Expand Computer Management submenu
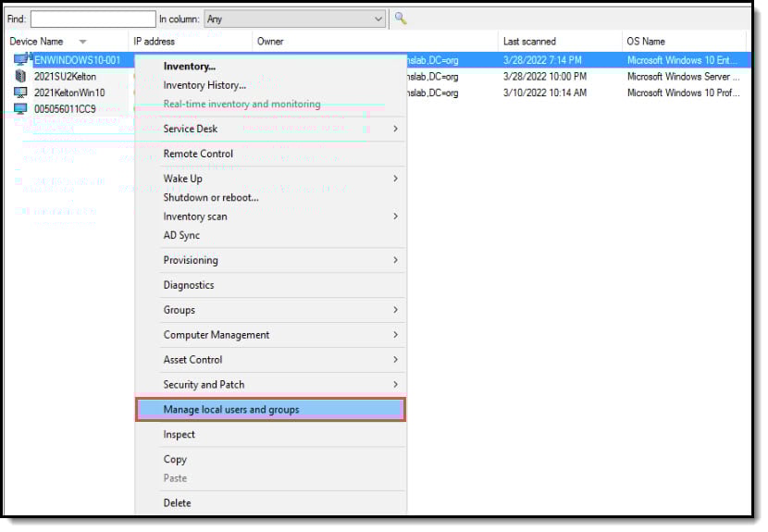 tap(270, 335)
